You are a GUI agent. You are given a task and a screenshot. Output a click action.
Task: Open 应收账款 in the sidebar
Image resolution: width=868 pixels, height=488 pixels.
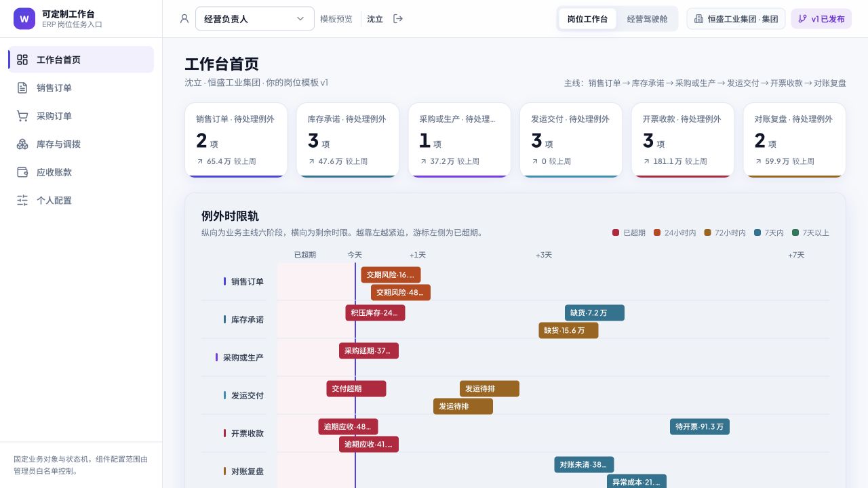[x=81, y=172]
